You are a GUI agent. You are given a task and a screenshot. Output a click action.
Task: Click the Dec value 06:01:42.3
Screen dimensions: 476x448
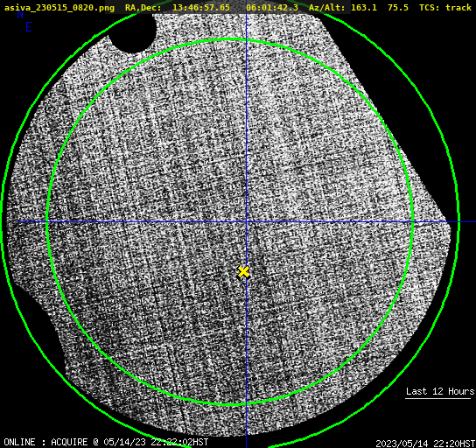(x=272, y=8)
